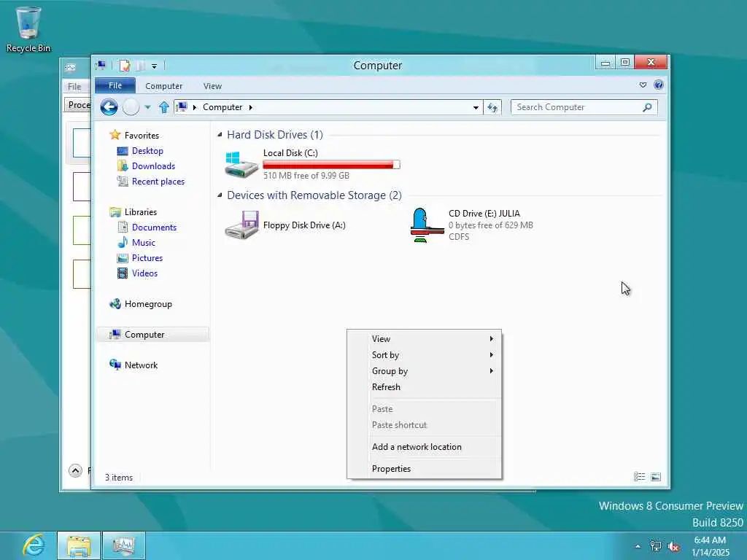This screenshot has width=747, height=560.
Task: Select the CD Drive (E:) JULIA icon
Action: coord(426,225)
